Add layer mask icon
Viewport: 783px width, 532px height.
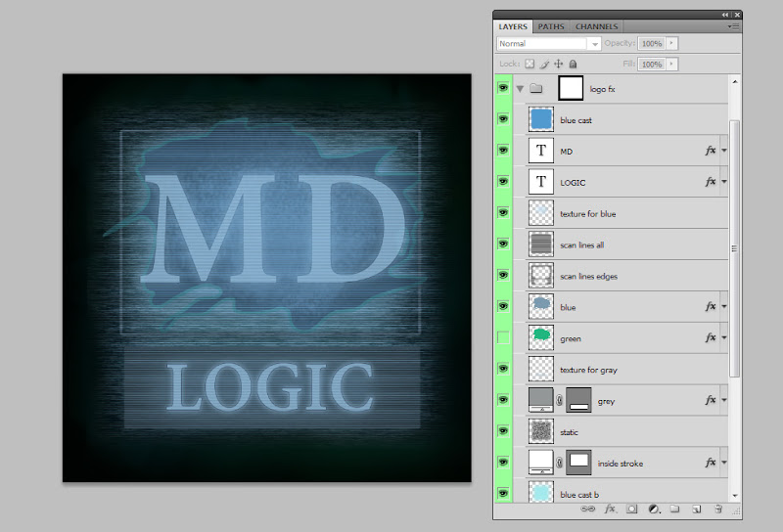[x=631, y=510]
